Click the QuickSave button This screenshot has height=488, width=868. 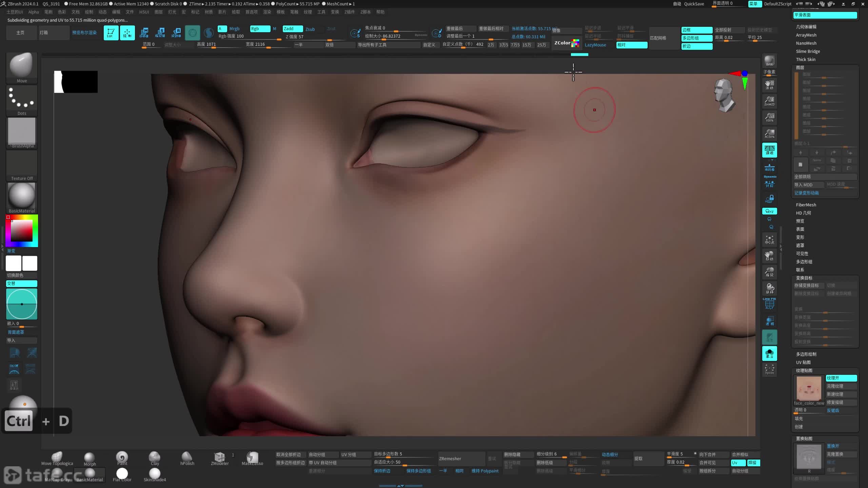click(x=694, y=4)
